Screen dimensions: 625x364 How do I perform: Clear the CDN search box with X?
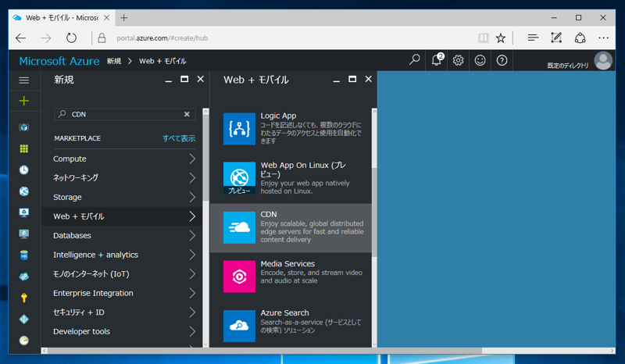pyautogui.click(x=187, y=114)
